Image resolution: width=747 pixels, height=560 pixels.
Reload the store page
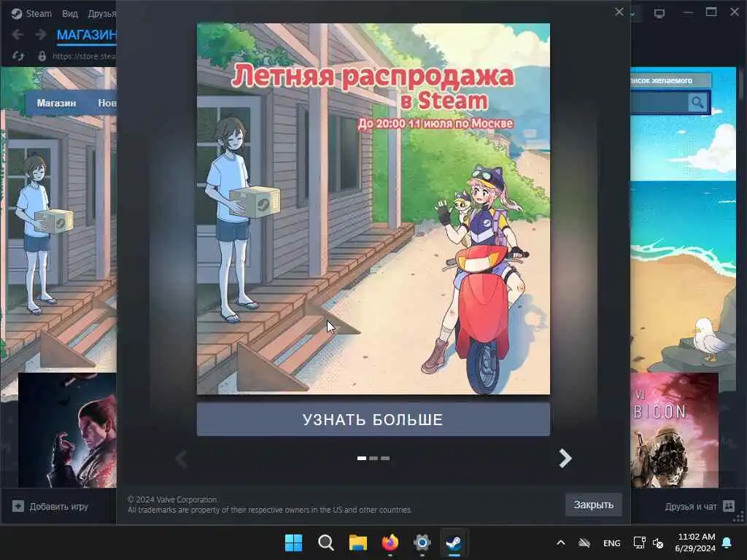pyautogui.click(x=18, y=56)
